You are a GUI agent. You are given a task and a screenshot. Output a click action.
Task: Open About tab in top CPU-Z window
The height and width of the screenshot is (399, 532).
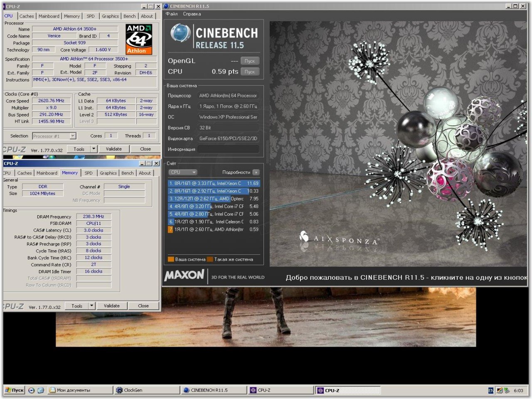pyautogui.click(x=147, y=16)
